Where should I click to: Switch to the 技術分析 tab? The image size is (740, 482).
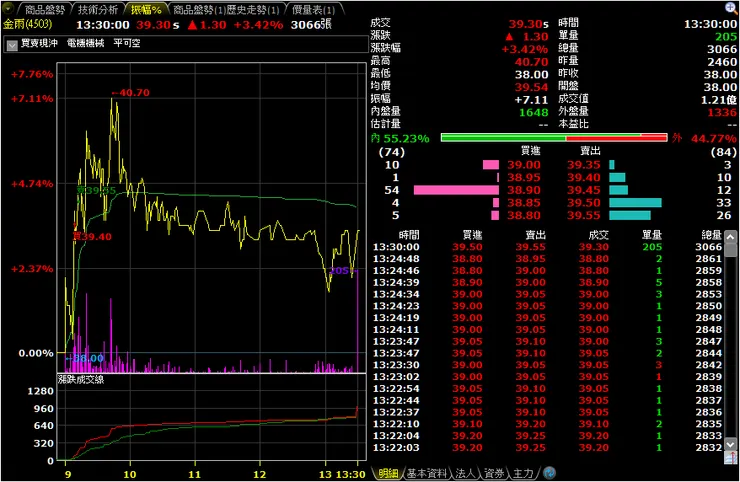coord(98,9)
